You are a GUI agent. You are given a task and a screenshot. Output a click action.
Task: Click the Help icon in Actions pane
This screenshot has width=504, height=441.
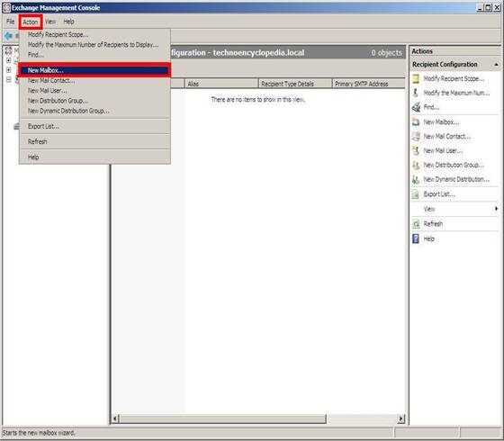tap(416, 238)
